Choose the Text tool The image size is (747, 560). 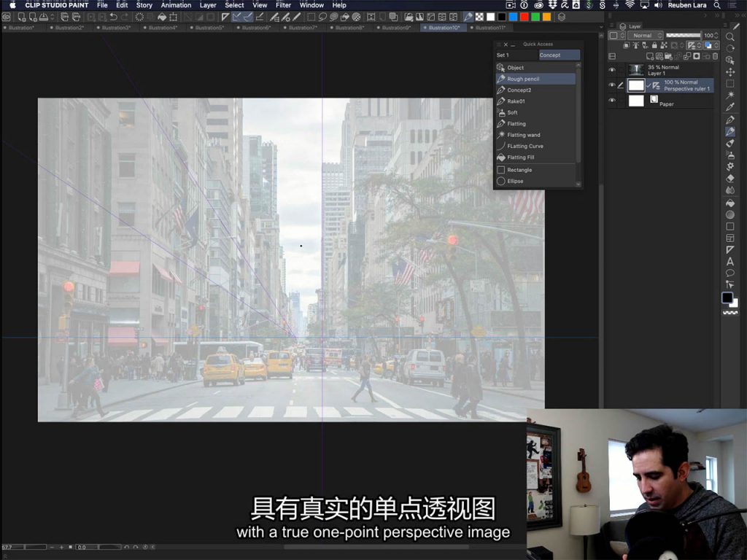(x=730, y=262)
